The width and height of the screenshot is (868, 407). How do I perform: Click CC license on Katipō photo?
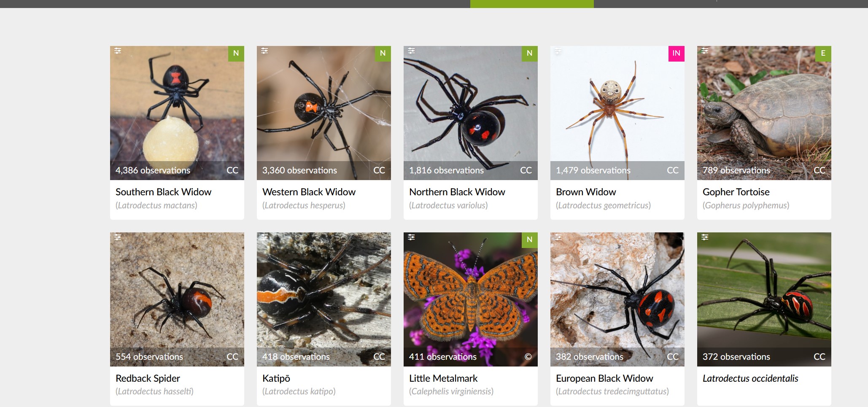tap(379, 357)
